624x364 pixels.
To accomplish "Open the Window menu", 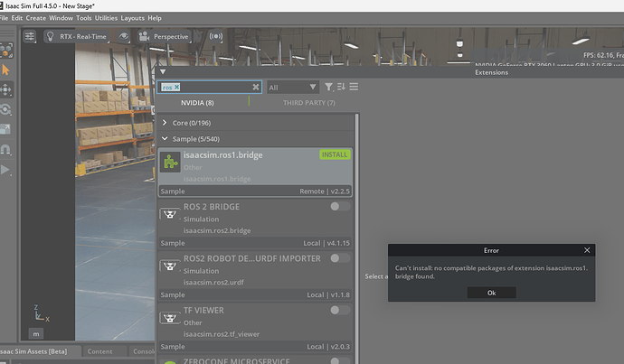I will tap(61, 18).
